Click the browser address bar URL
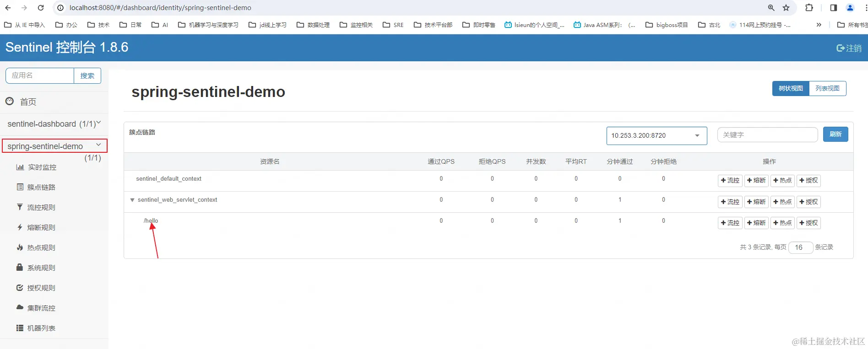The image size is (868, 349). tap(160, 8)
